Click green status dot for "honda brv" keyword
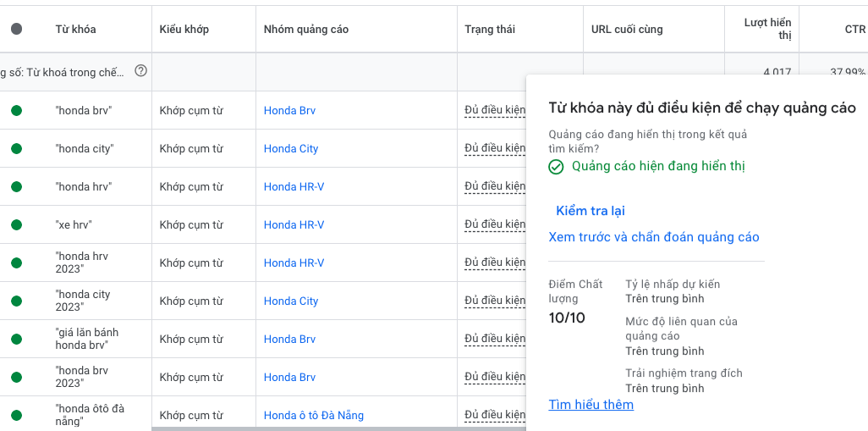This screenshot has height=431, width=868. point(16,110)
